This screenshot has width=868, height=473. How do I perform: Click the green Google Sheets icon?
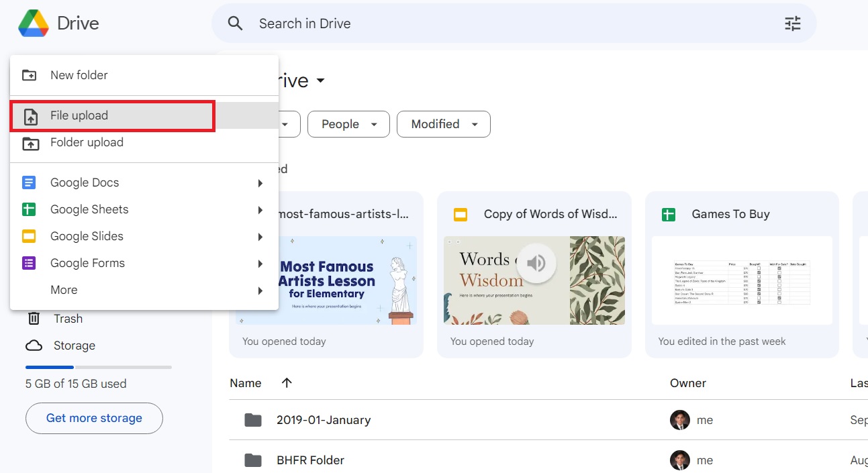click(x=29, y=209)
